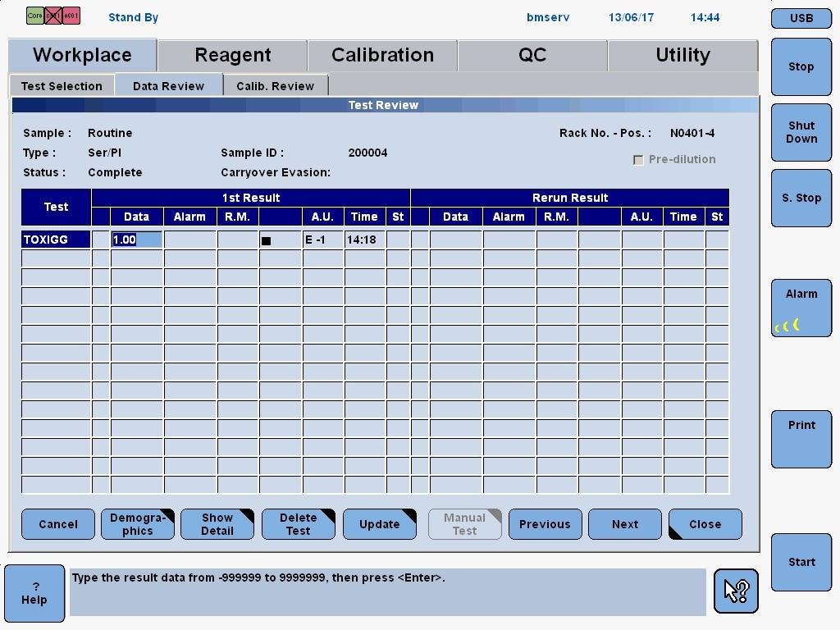This screenshot has width=840, height=630.
Task: Click the e601 module status icon
Action: 71,16
